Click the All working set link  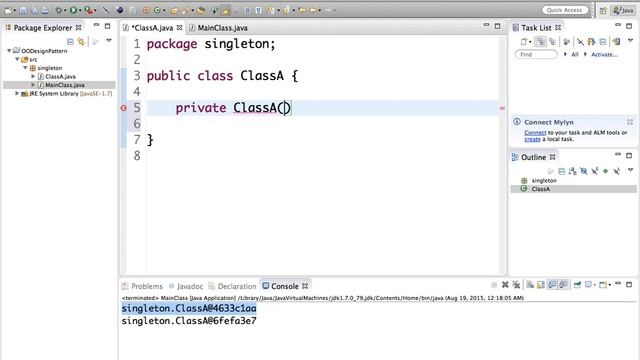coord(575,54)
